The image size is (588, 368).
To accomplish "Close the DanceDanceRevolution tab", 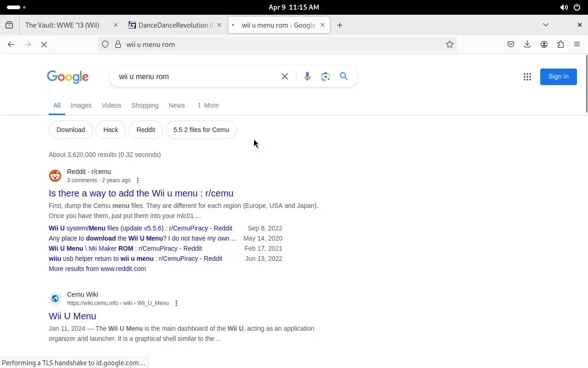I will (x=220, y=25).
